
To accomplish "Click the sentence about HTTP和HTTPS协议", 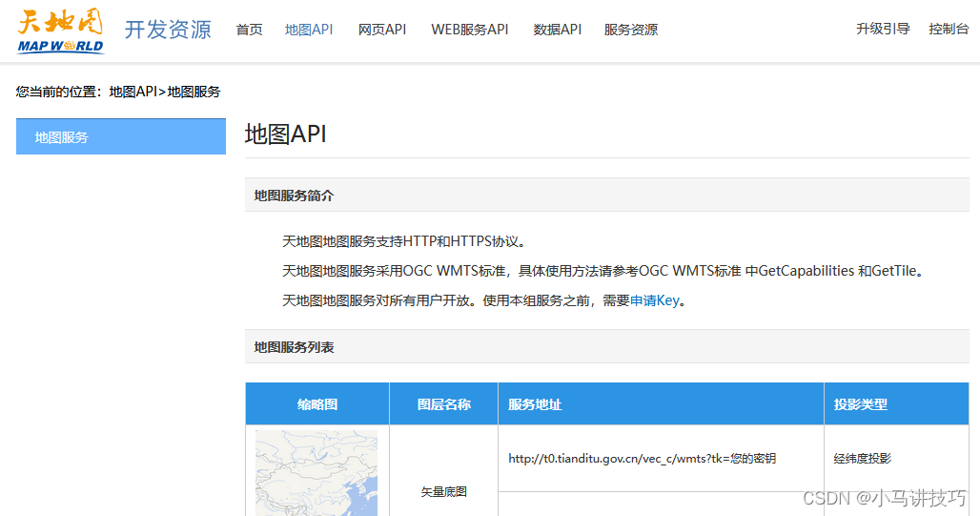I will (405, 241).
